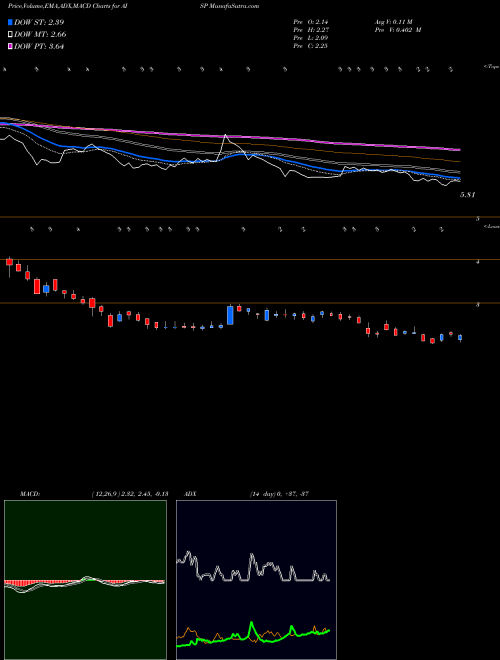Select the Avg V: 0.11 M value

pos(394,22)
